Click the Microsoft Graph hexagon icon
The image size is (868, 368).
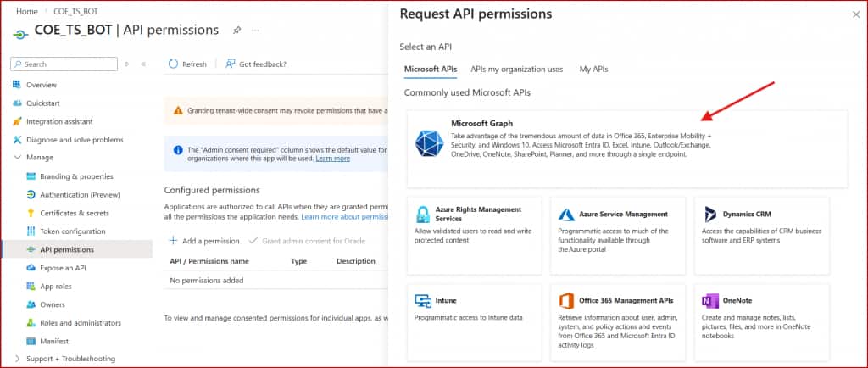(x=429, y=142)
